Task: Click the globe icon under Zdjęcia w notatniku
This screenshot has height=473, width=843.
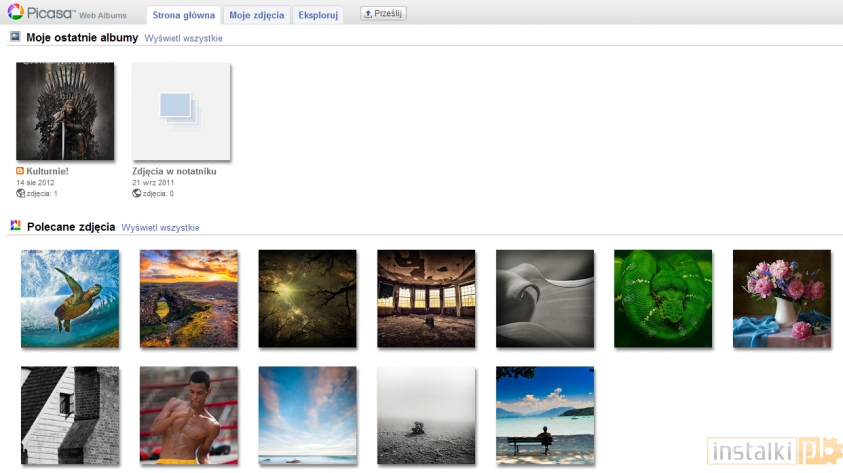Action: pos(136,193)
